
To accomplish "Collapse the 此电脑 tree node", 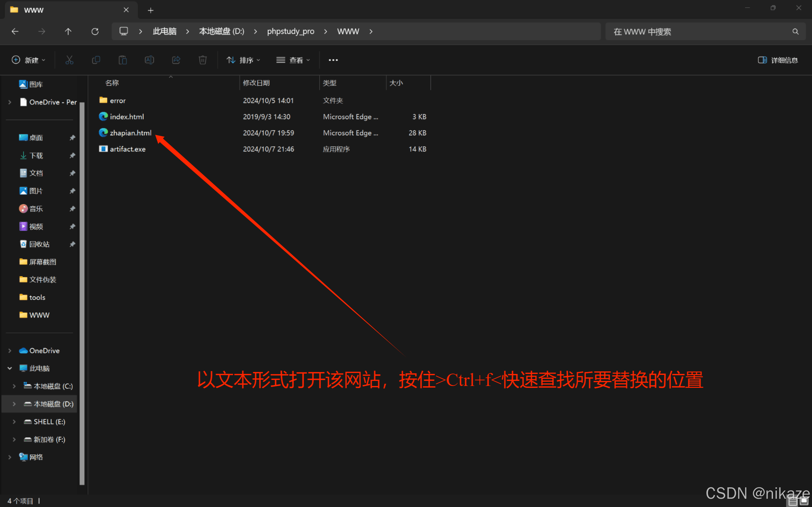I will (x=10, y=369).
